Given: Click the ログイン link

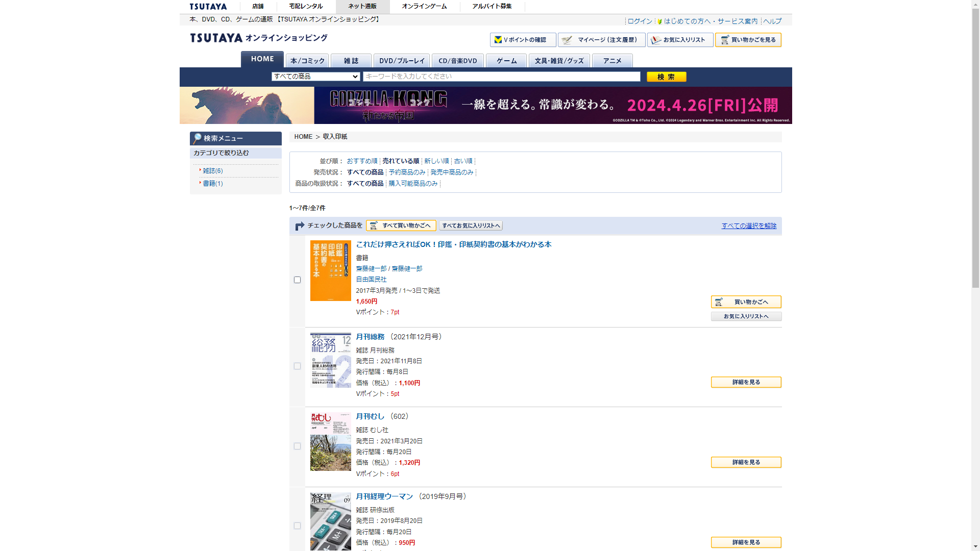Looking at the screenshot, I should 640,21.
